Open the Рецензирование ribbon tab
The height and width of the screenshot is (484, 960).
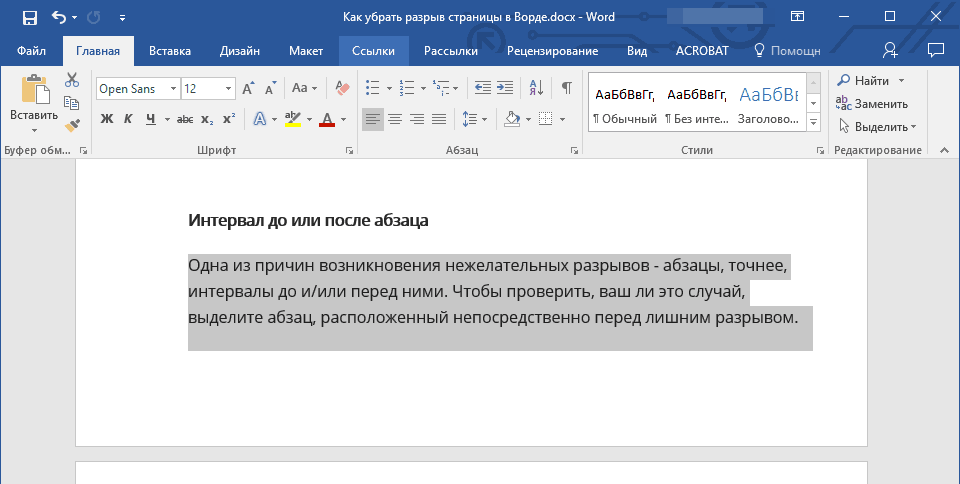pyautogui.click(x=552, y=50)
